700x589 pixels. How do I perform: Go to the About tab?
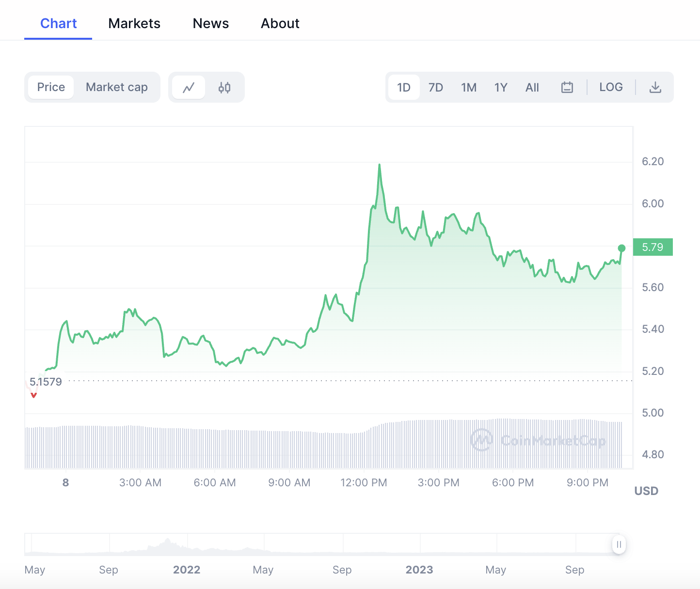[x=280, y=23]
